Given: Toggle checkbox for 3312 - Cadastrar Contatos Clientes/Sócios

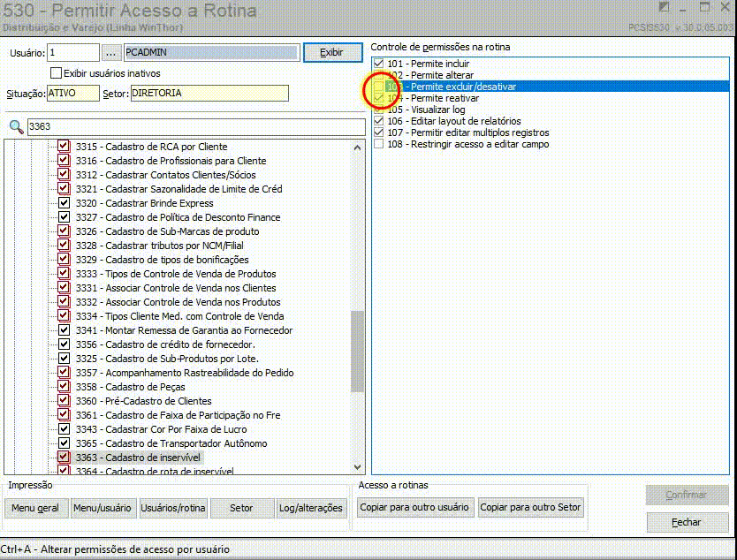Looking at the screenshot, I should [x=64, y=174].
